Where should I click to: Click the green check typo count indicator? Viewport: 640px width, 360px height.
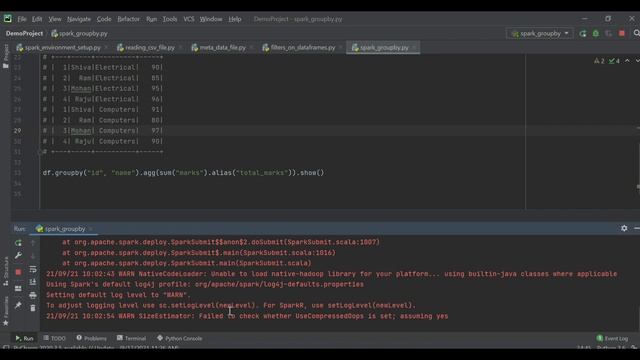coord(614,61)
